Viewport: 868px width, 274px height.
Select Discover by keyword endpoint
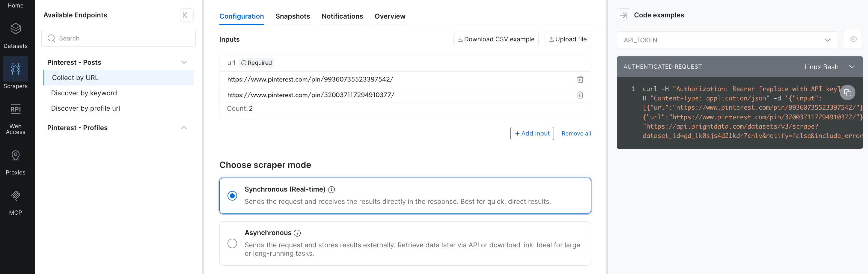84,93
